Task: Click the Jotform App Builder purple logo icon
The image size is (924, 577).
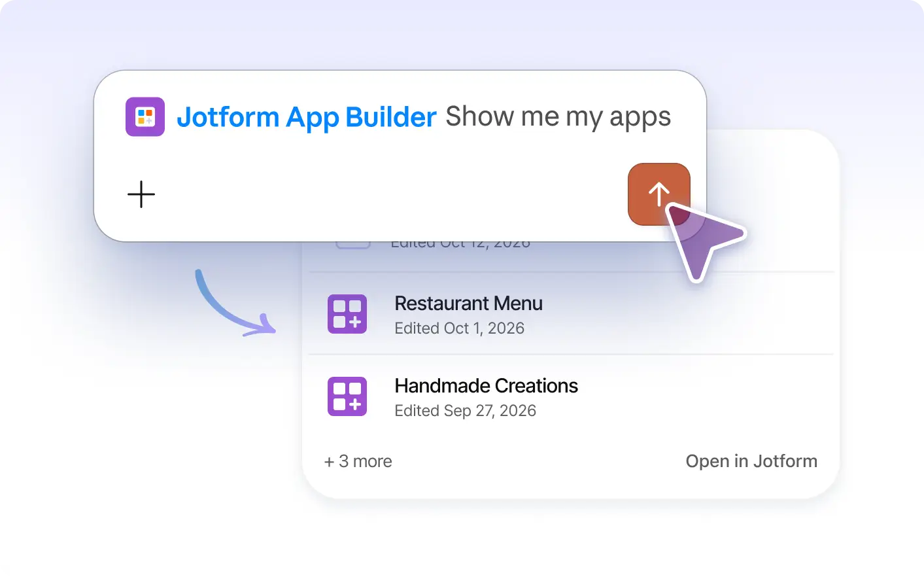Action: [x=145, y=117]
